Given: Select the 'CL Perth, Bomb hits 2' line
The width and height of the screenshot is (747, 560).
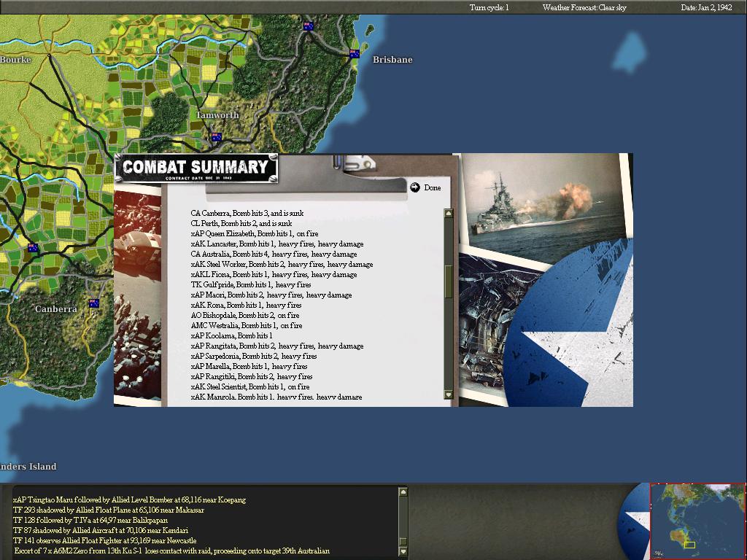Looking at the screenshot, I should click(241, 223).
